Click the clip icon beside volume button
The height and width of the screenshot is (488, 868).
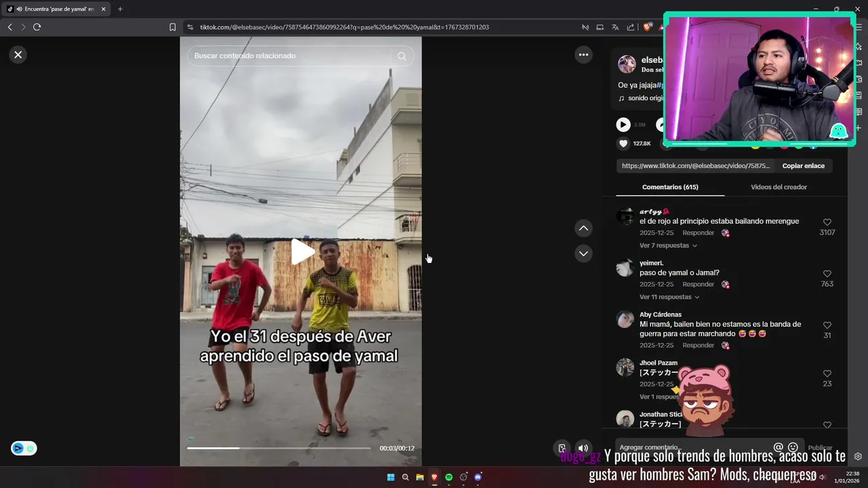[562, 448]
